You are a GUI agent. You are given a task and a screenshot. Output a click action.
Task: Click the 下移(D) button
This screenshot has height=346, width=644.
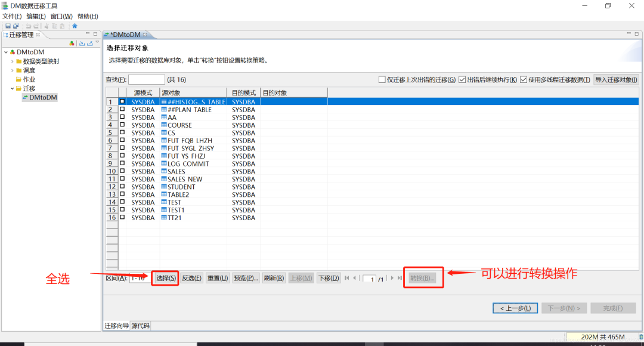point(329,278)
